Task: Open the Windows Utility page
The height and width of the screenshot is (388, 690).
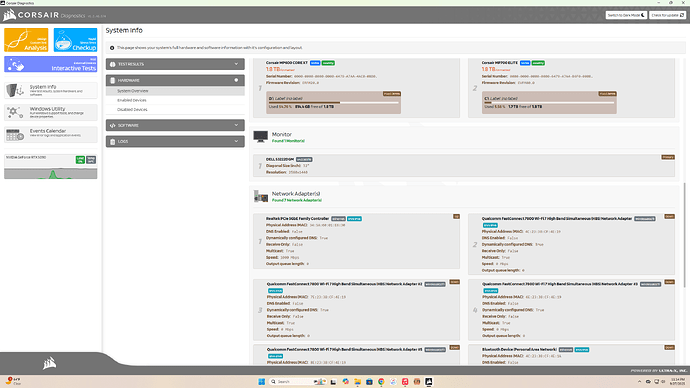Action: point(51,113)
